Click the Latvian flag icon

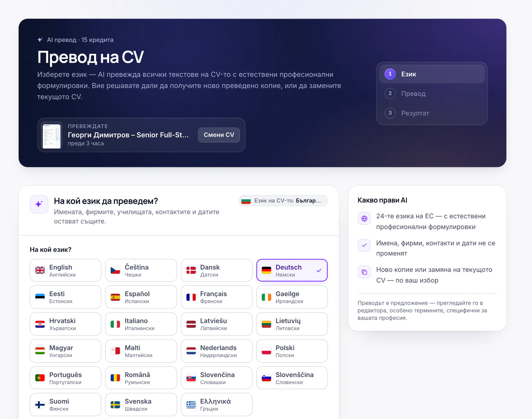[x=191, y=324]
